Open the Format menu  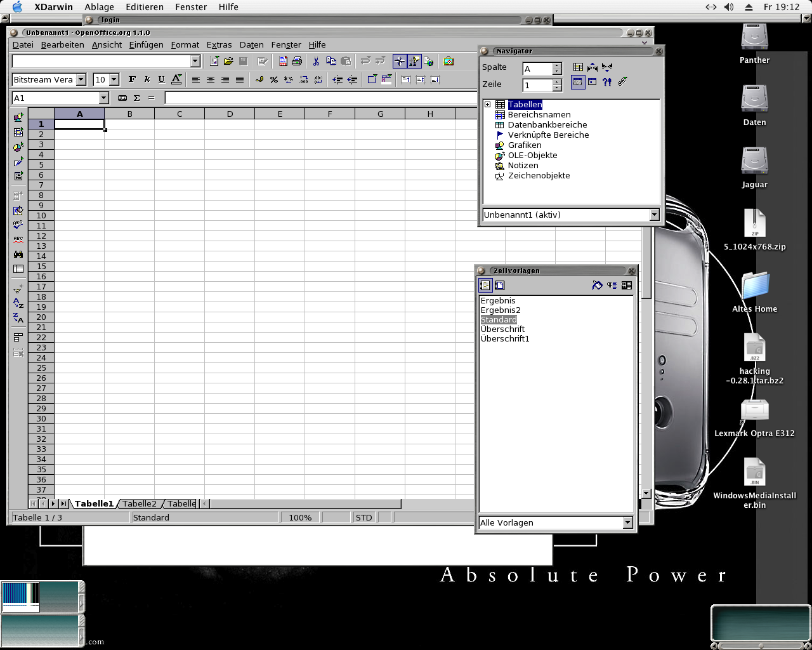pyautogui.click(x=185, y=45)
